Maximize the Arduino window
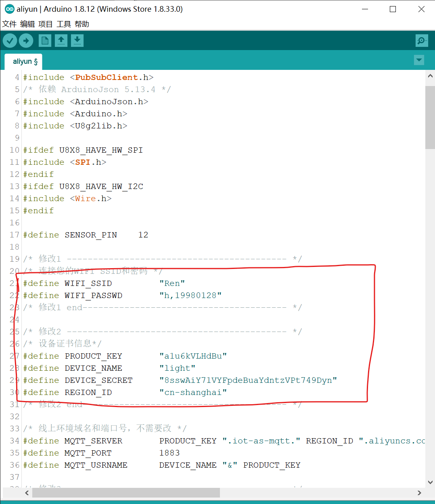 [393, 9]
